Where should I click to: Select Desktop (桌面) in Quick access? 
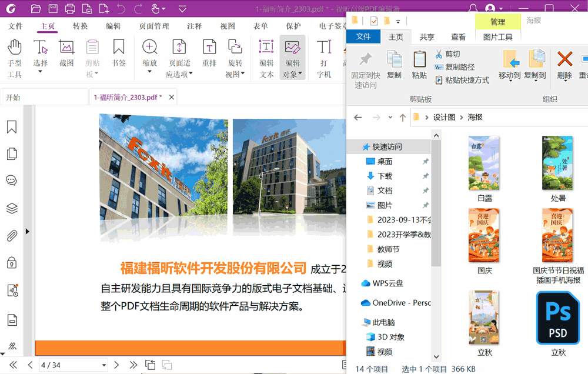384,161
